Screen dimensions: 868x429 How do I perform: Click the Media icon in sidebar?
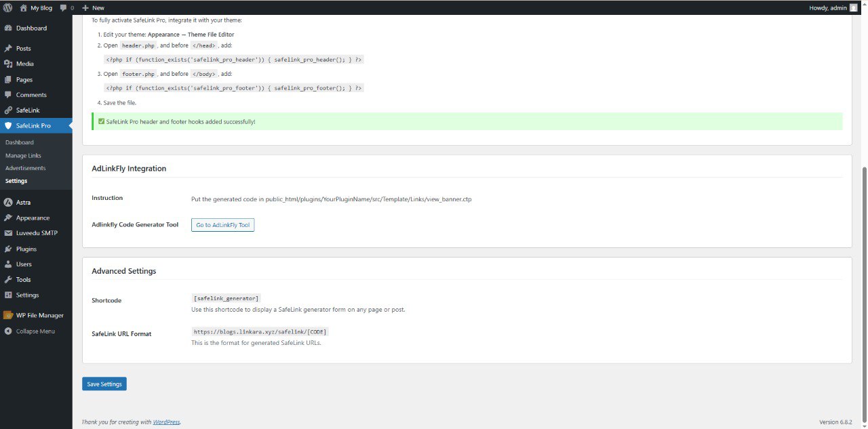pyautogui.click(x=8, y=64)
